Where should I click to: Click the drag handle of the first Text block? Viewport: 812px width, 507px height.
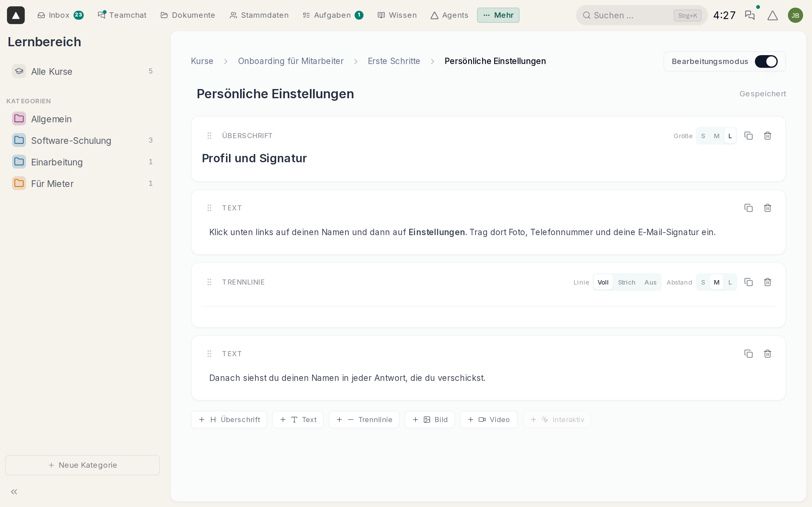[209, 208]
